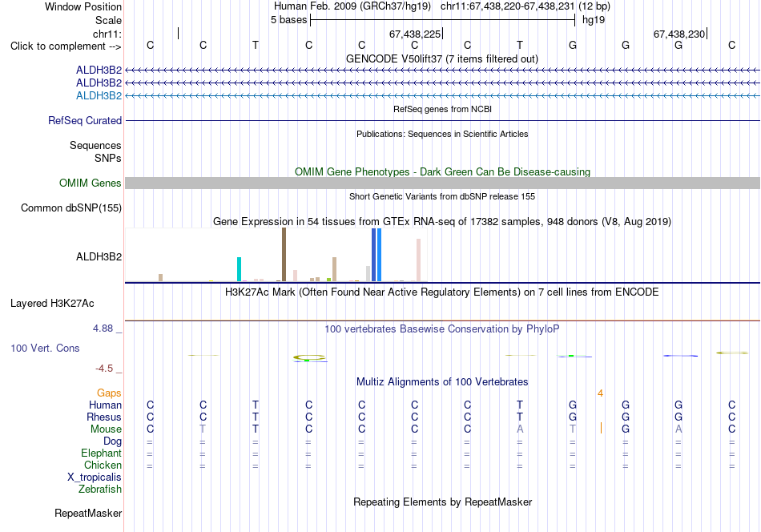Click the gray OMIM Genes item bar
This screenshot has height=532, width=761.
443,183
